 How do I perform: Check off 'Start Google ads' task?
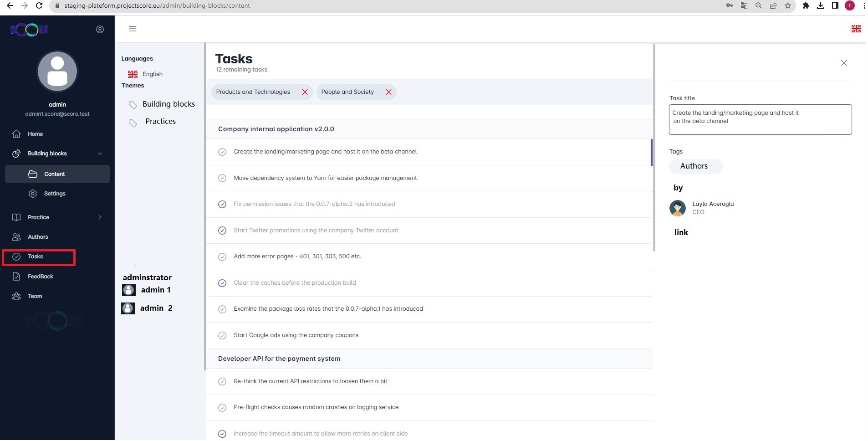coord(222,336)
